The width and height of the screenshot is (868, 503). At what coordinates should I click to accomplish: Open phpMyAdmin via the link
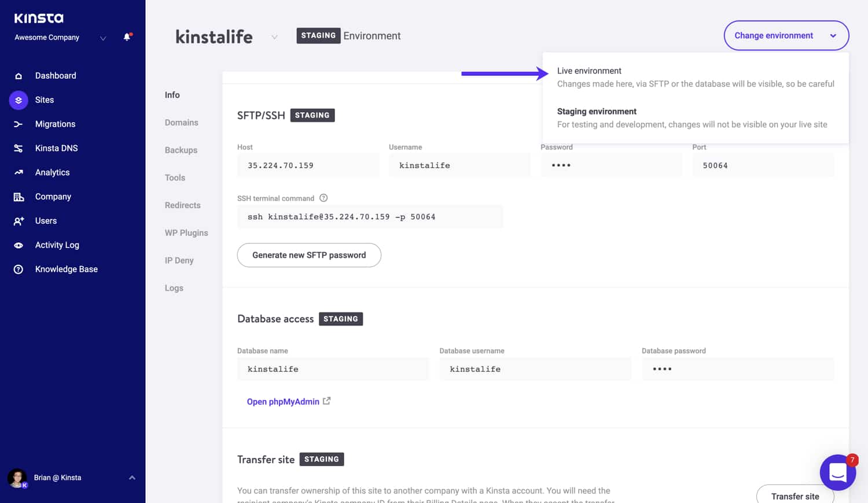[x=283, y=401]
